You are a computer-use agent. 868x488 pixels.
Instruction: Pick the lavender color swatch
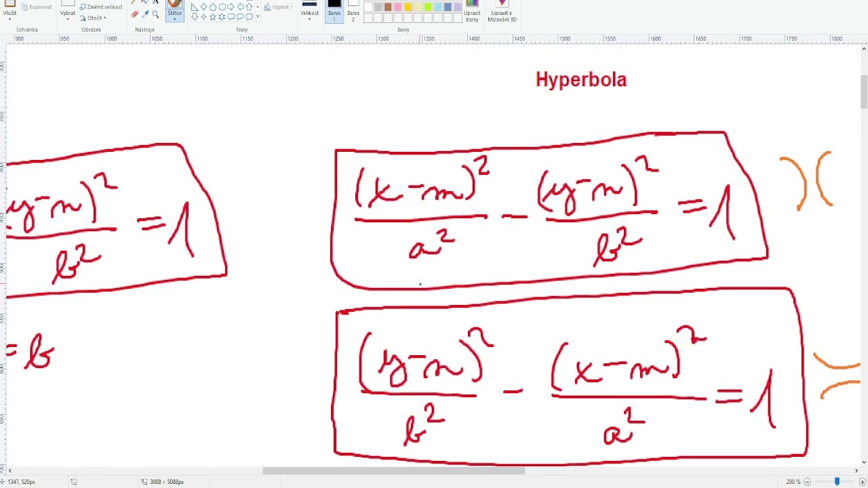pyautogui.click(x=458, y=7)
